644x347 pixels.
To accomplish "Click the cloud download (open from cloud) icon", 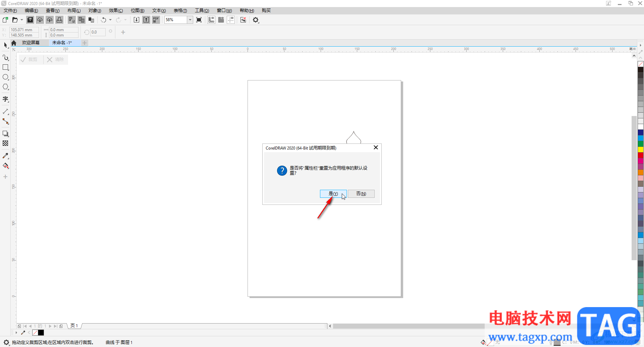I will tap(40, 20).
